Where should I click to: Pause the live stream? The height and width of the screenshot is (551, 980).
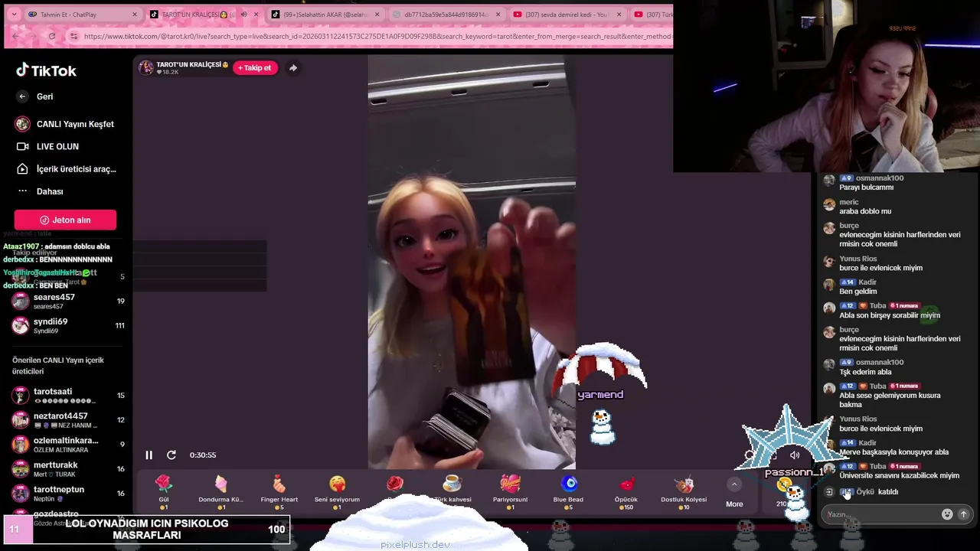tap(149, 455)
